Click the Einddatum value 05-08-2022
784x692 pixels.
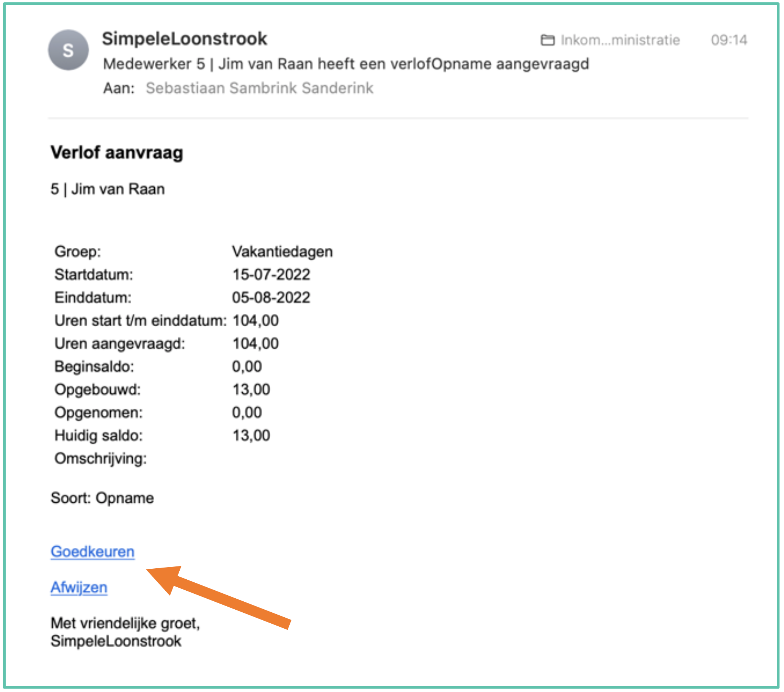click(x=271, y=298)
